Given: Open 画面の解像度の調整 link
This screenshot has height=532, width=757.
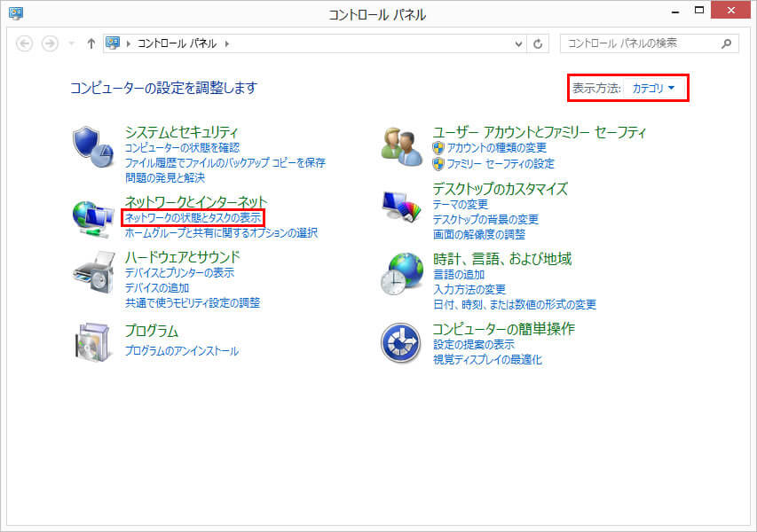Looking at the screenshot, I should pos(479,234).
